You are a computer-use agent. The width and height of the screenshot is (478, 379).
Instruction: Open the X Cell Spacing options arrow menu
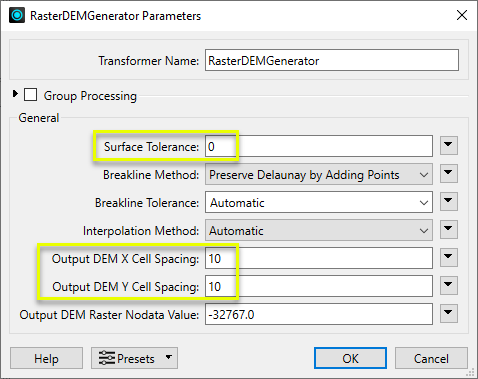449,258
